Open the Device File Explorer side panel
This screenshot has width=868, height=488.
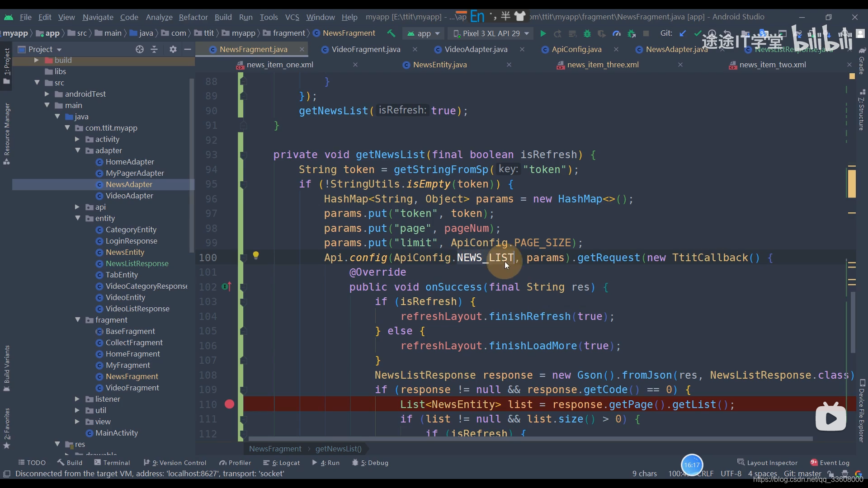[x=862, y=411]
